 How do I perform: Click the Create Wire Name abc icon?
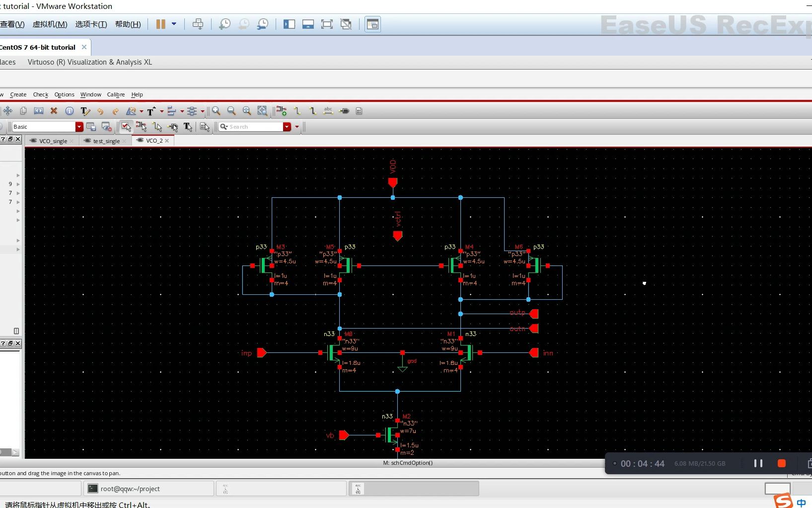[x=328, y=111]
